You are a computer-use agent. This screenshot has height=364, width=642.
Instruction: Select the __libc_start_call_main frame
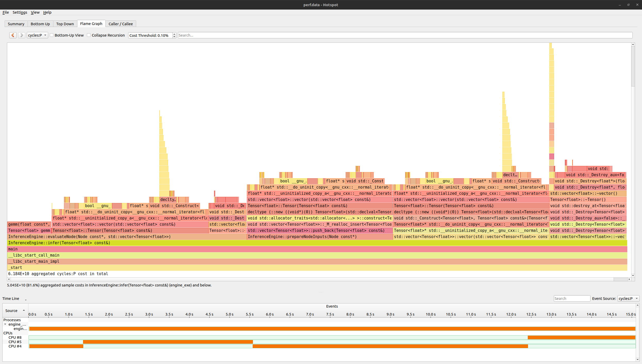[x=317, y=255]
